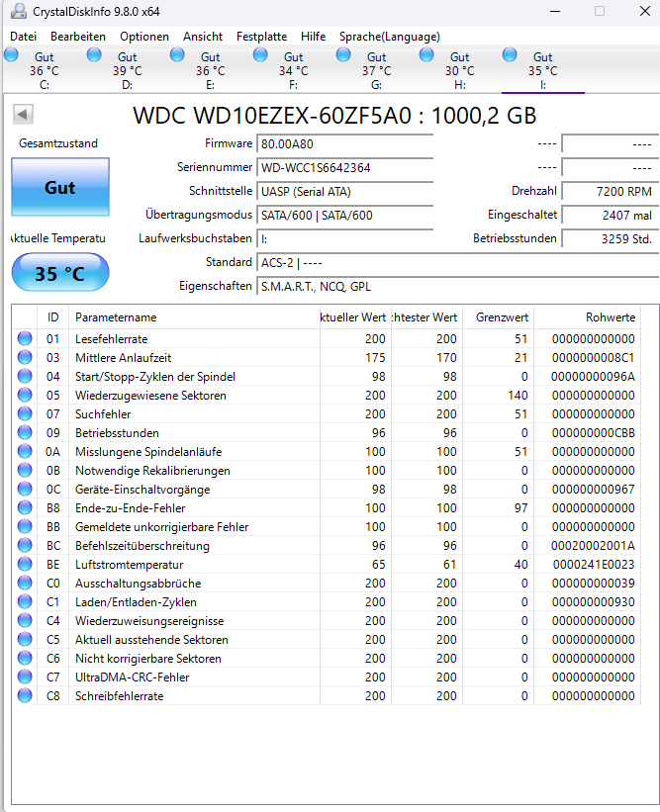Click status orb for Mittlere Anlaufzeit
The image size is (660, 812).
[25, 357]
